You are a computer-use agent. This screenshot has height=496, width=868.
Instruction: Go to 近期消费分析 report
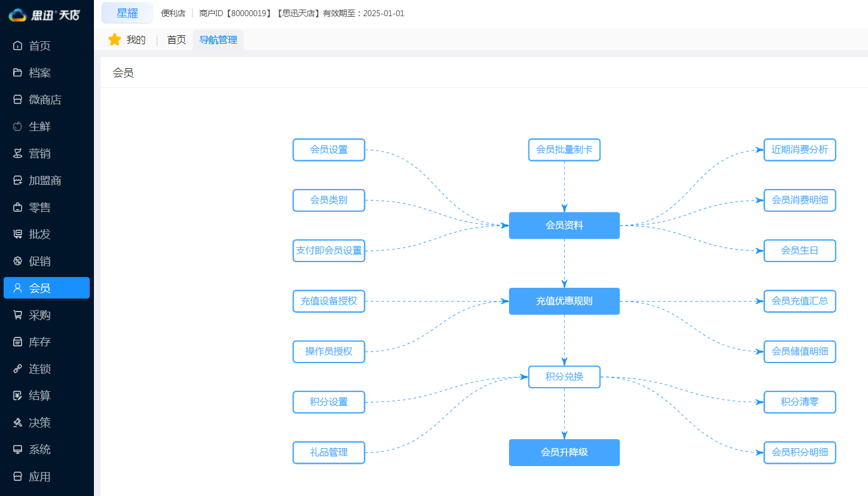coord(799,150)
